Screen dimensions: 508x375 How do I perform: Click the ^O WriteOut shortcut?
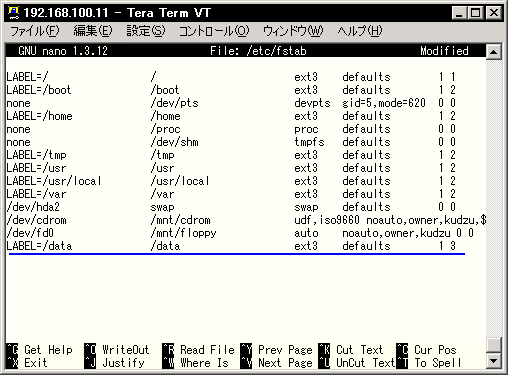(117, 350)
